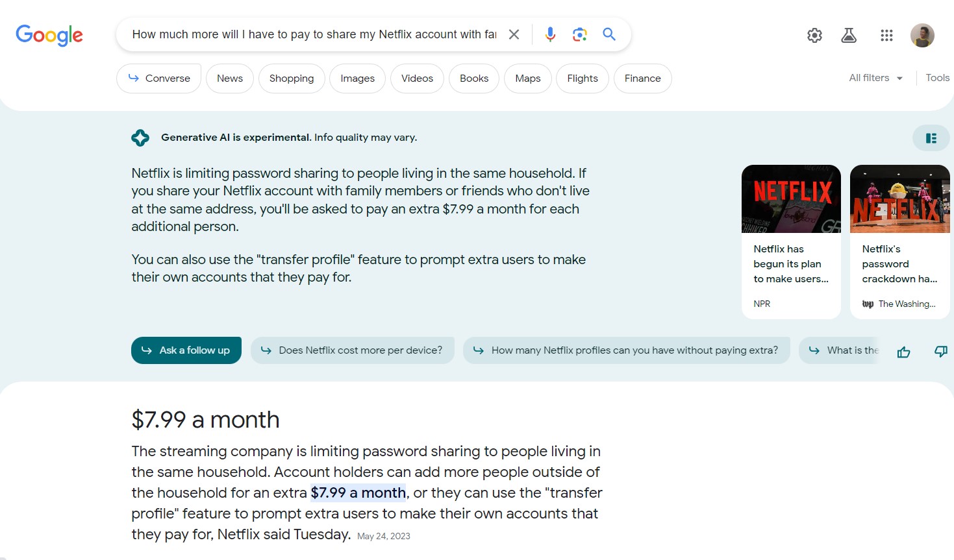
Task: Open the Tools options
Action: pos(937,78)
